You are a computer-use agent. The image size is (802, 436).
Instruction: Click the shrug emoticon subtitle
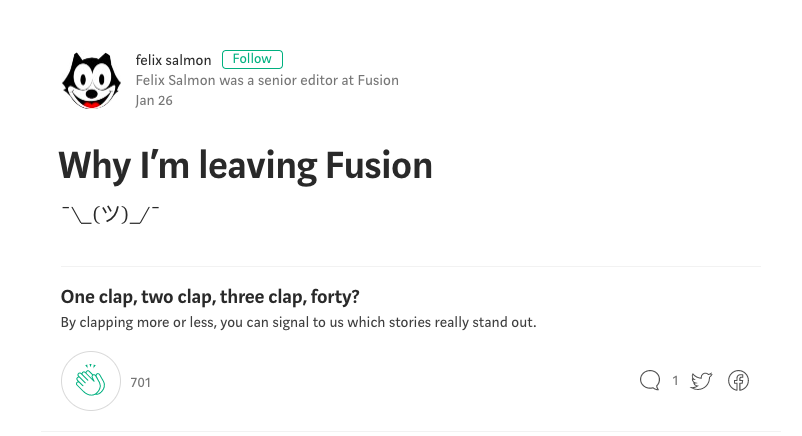click(x=110, y=214)
